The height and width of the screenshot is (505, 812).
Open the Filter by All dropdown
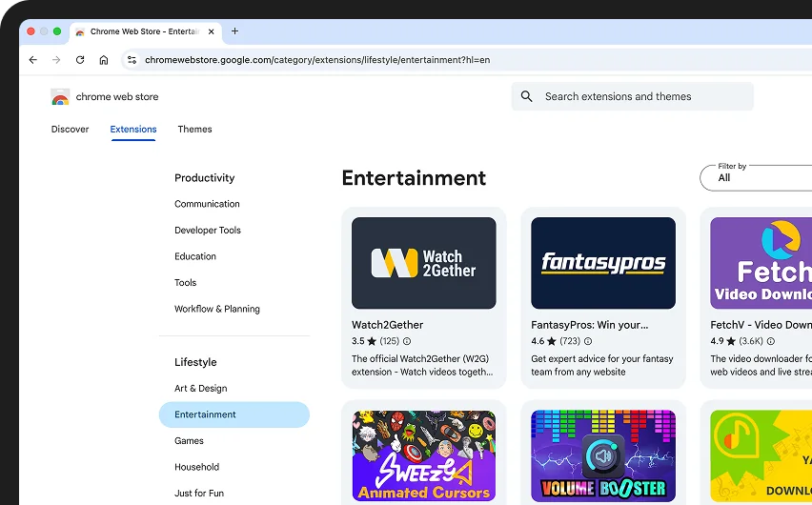click(x=756, y=177)
